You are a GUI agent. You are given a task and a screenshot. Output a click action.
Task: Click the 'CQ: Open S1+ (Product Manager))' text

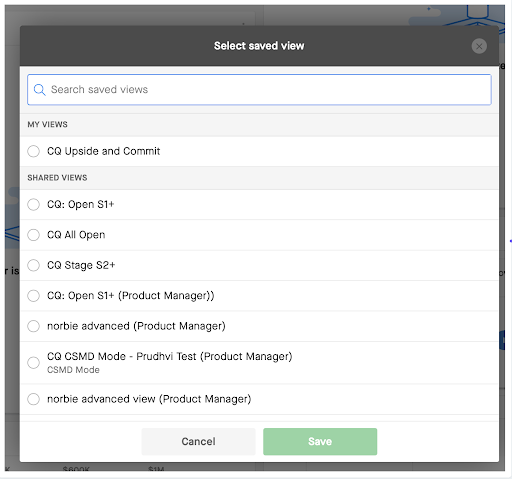click(x=131, y=296)
